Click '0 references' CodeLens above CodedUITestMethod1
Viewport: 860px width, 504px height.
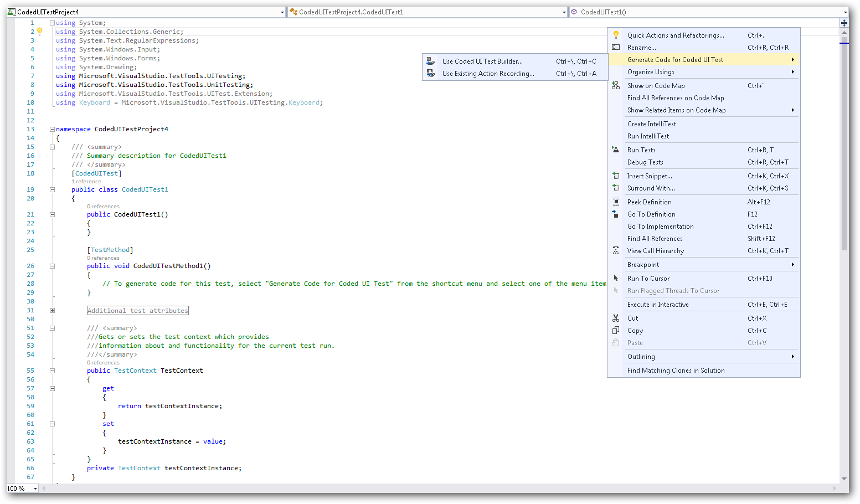[103, 258]
